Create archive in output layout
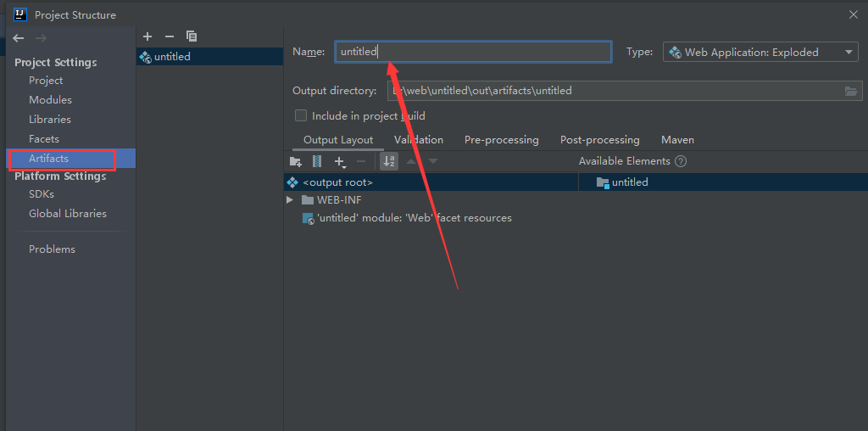 click(317, 161)
